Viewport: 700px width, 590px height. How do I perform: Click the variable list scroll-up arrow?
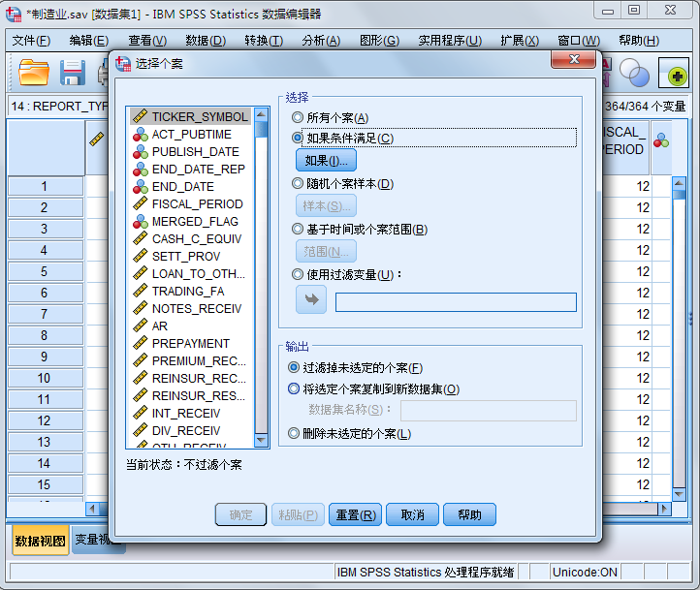click(261, 114)
